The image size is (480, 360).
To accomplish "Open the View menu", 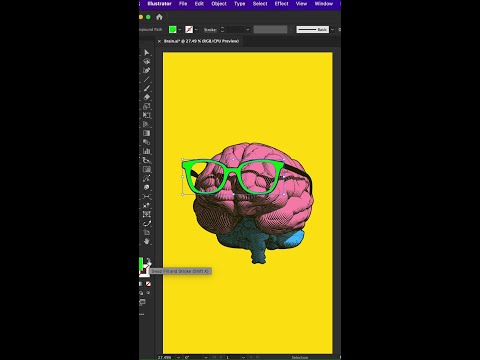I will [x=301, y=4].
